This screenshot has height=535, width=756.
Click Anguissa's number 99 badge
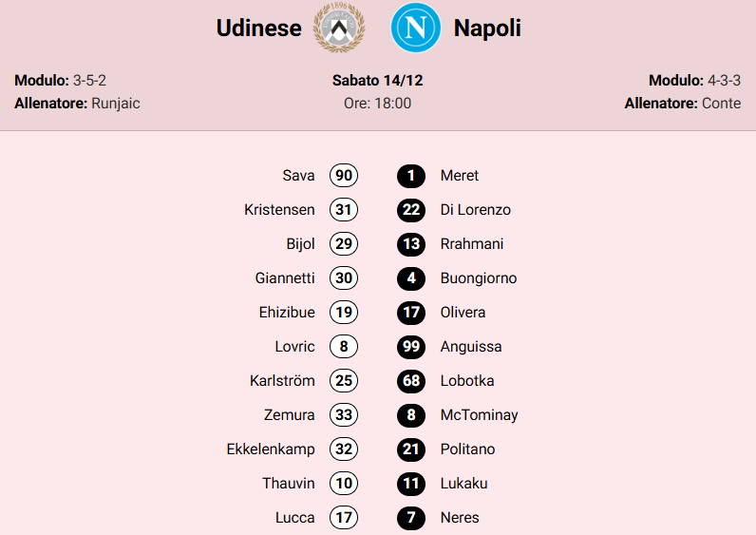[x=411, y=347]
